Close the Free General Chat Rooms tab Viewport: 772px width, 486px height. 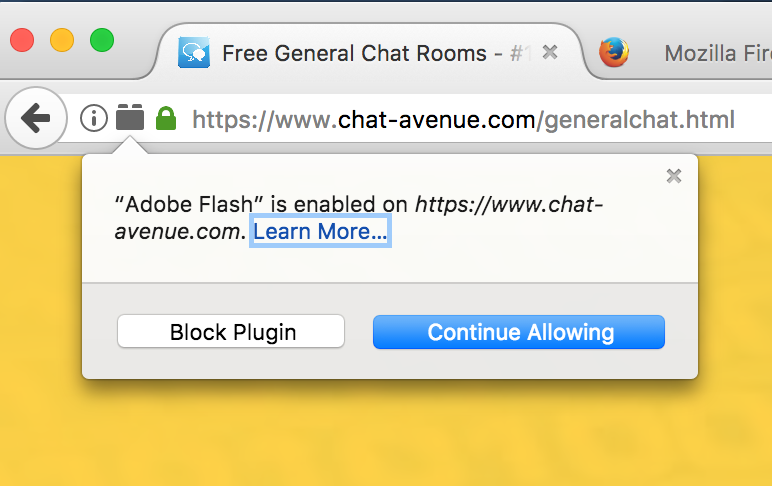pyautogui.click(x=550, y=53)
